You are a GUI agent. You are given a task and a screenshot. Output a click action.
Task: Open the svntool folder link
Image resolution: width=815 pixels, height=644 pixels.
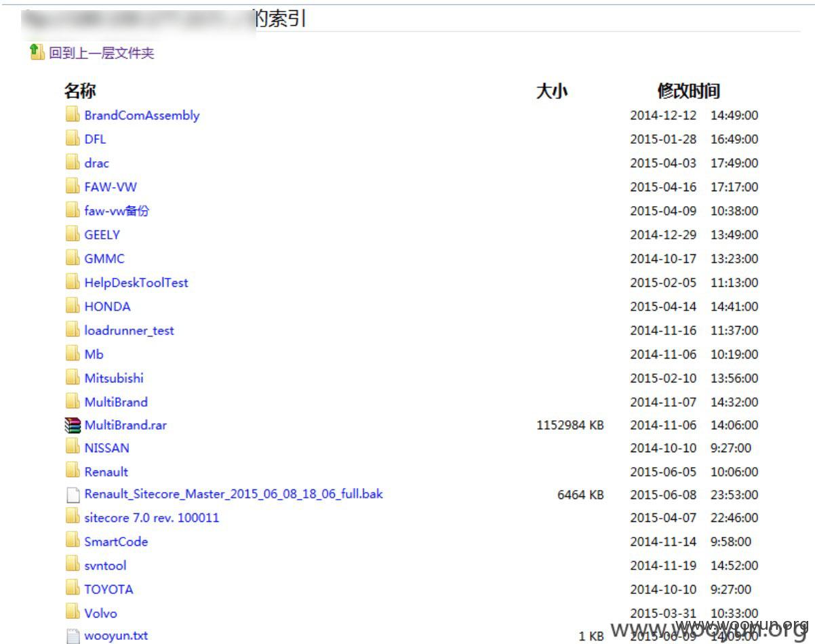105,565
